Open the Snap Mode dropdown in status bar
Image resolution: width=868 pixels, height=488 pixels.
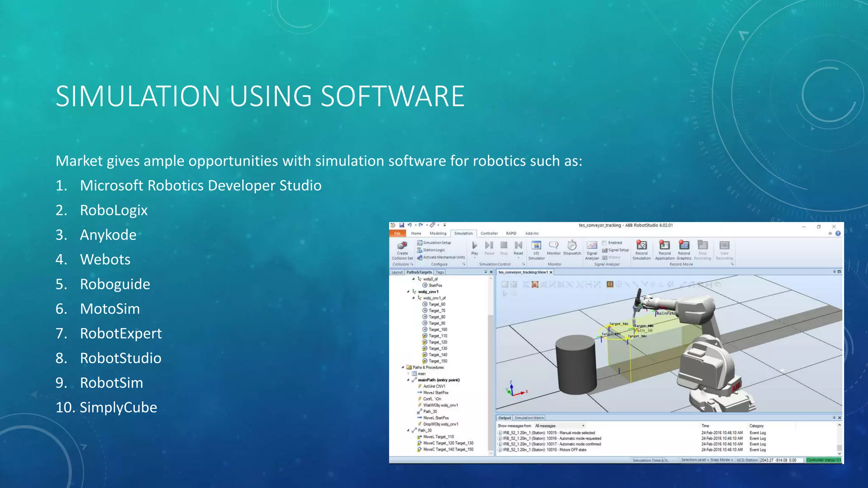(x=721, y=460)
